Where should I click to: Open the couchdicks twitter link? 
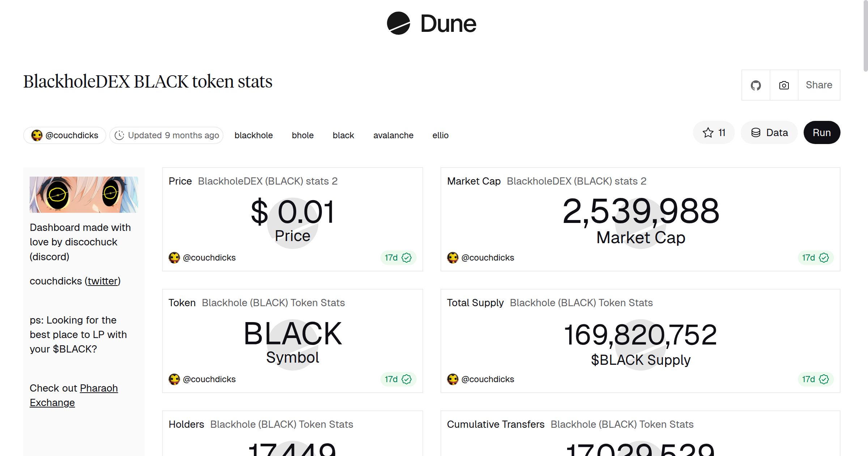pyautogui.click(x=102, y=281)
